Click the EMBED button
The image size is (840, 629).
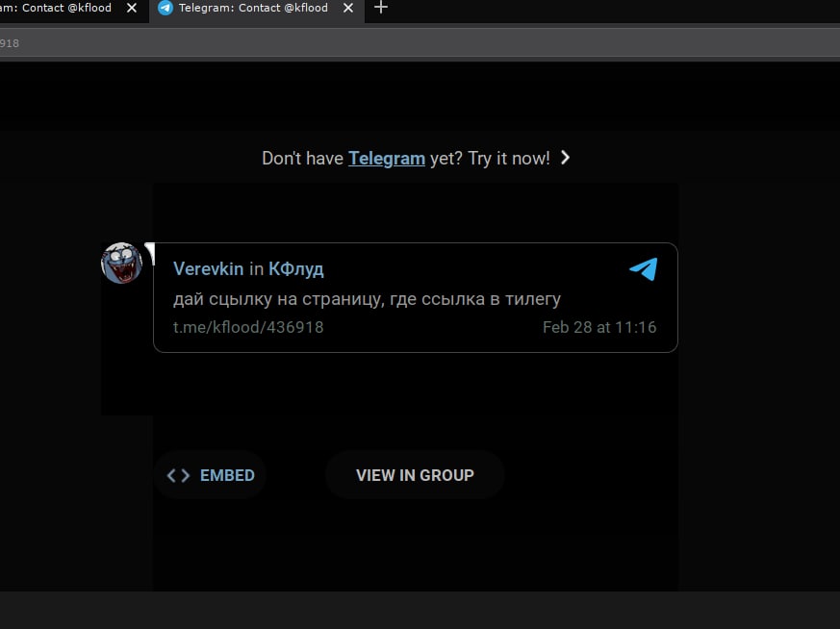tap(210, 475)
